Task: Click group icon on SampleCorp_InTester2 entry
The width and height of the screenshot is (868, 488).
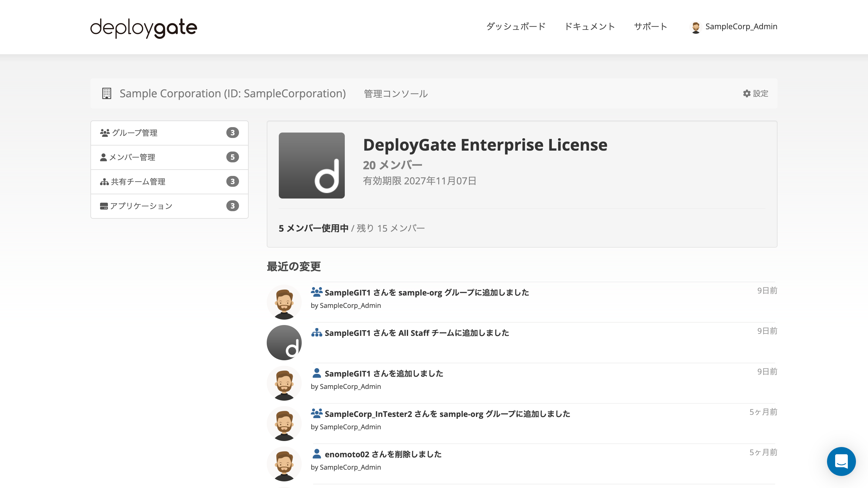Action: (x=316, y=413)
